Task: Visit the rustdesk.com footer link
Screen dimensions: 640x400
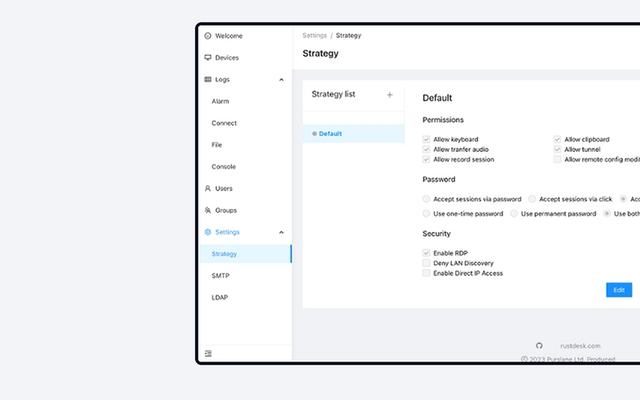Action: [580, 346]
